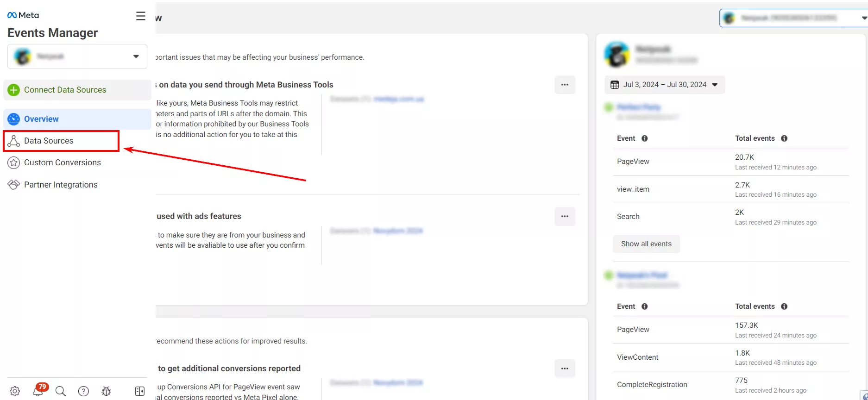
Task: Open the Jul 3 – Jul 30 date range picker
Action: tap(665, 85)
